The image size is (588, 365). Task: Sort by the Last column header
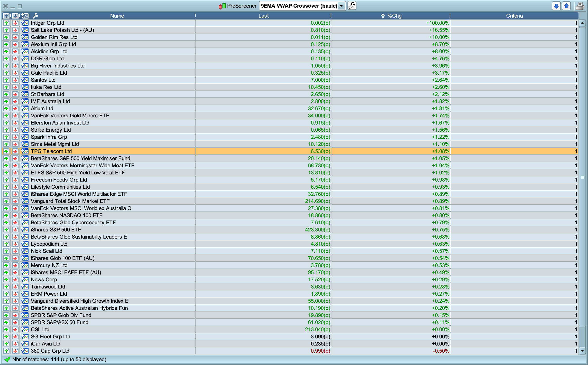263,16
